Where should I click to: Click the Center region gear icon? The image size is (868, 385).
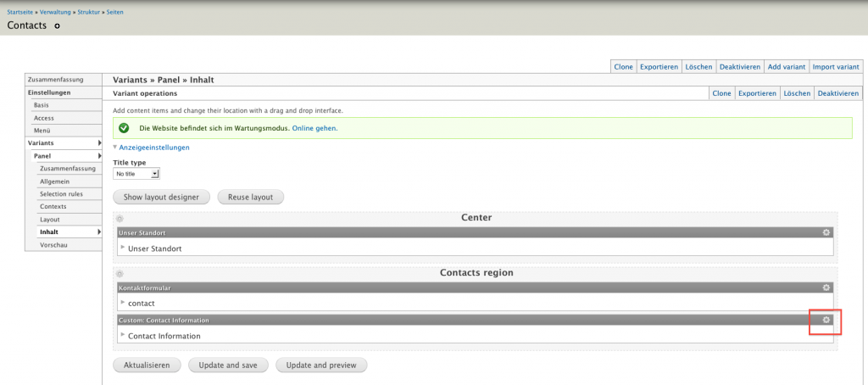(x=120, y=219)
